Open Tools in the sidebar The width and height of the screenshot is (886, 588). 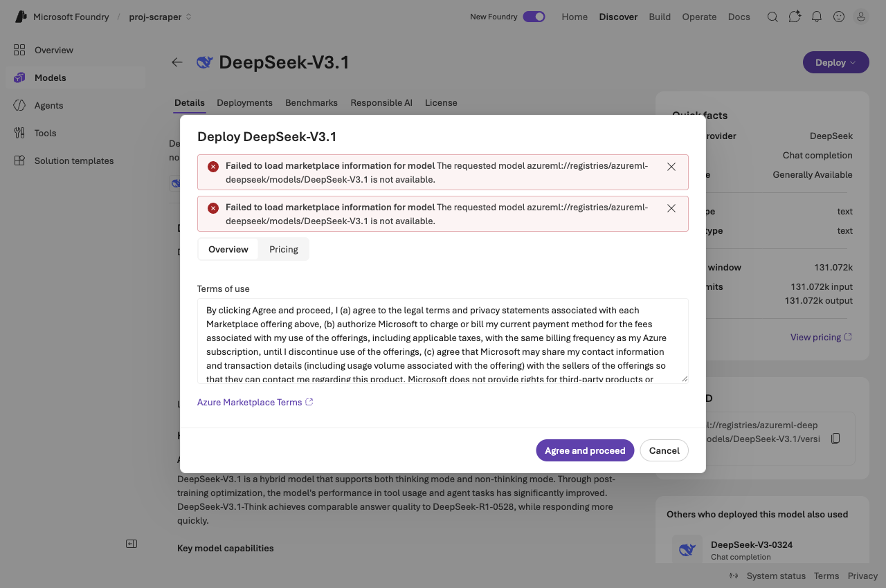pos(75,133)
